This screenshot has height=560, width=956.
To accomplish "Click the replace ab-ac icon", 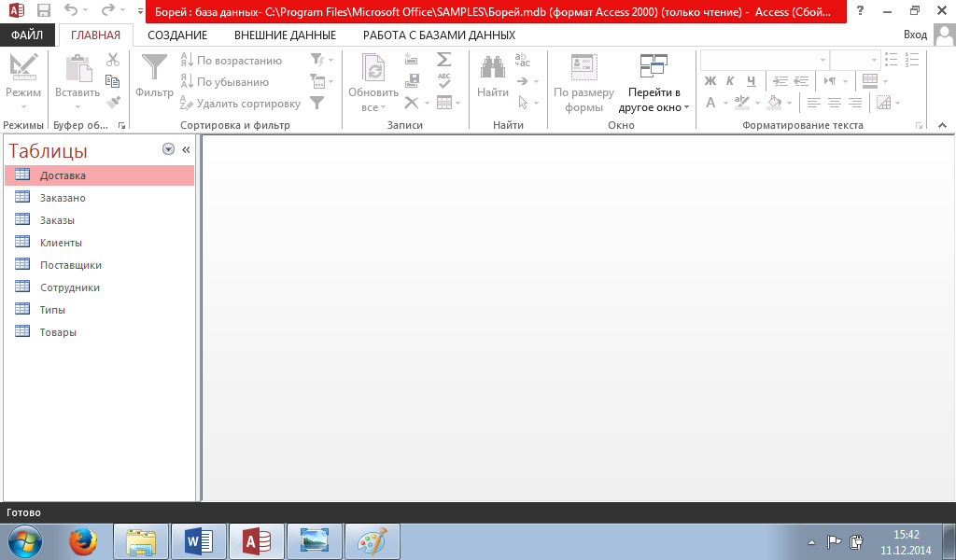I will tap(523, 60).
